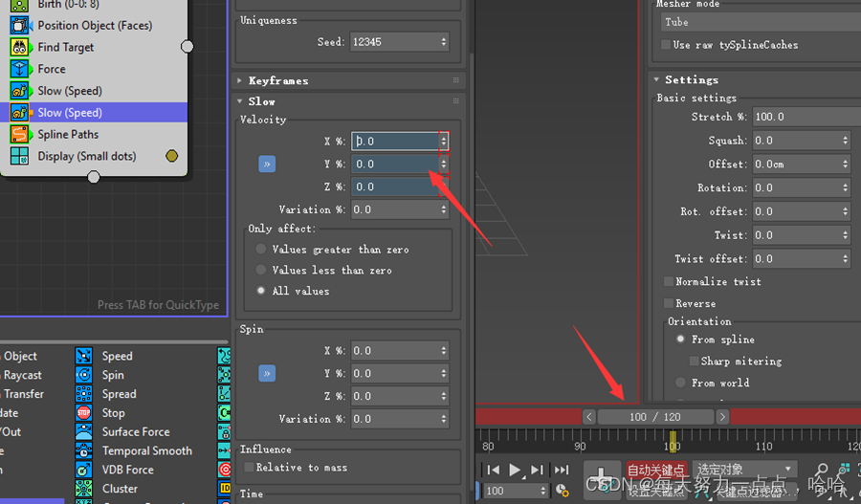Go to end of animation
This screenshot has height=504, width=861.
click(x=562, y=470)
